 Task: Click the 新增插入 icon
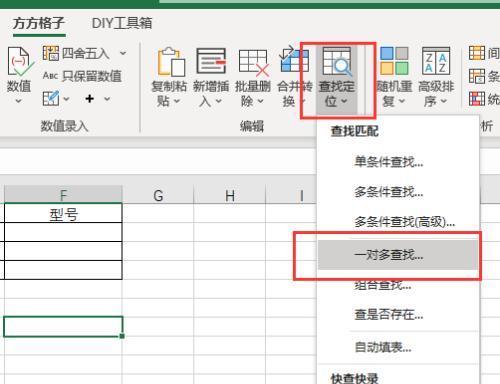click(211, 61)
